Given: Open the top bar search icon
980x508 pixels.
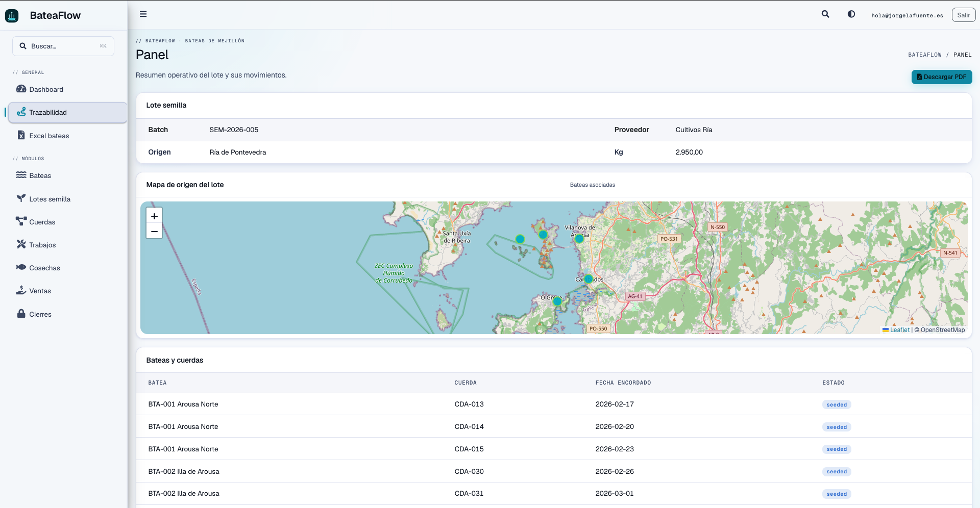Looking at the screenshot, I should coord(825,14).
